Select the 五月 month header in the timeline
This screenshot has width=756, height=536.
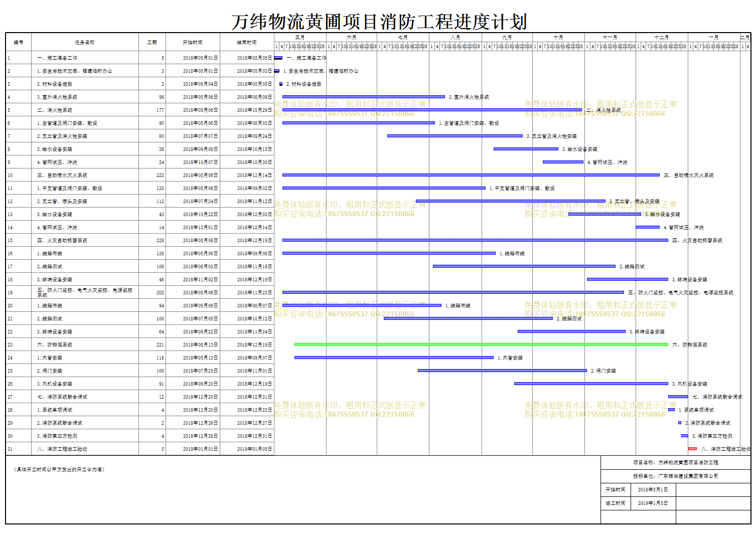click(300, 38)
